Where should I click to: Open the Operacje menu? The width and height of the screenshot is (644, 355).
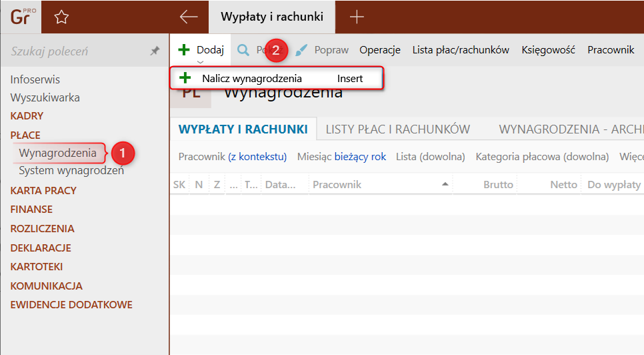pyautogui.click(x=380, y=50)
